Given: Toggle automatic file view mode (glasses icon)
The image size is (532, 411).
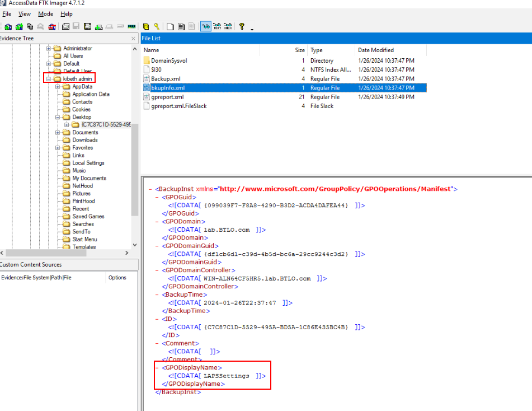Looking at the screenshot, I should (206, 26).
